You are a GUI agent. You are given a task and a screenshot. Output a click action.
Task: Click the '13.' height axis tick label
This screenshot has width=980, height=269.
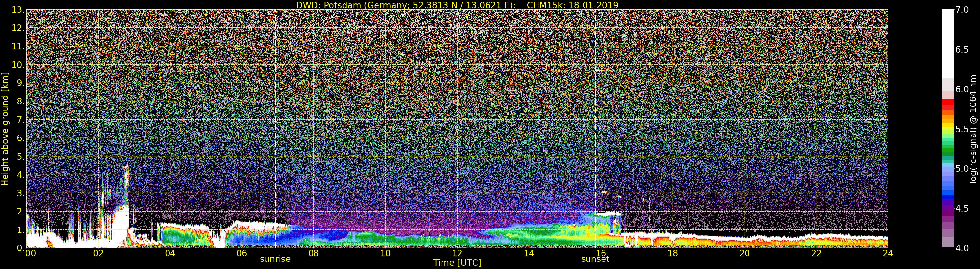point(18,10)
